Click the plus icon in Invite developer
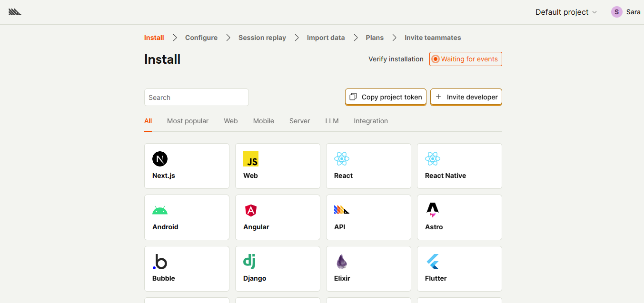Image resolution: width=644 pixels, height=303 pixels. [438, 97]
